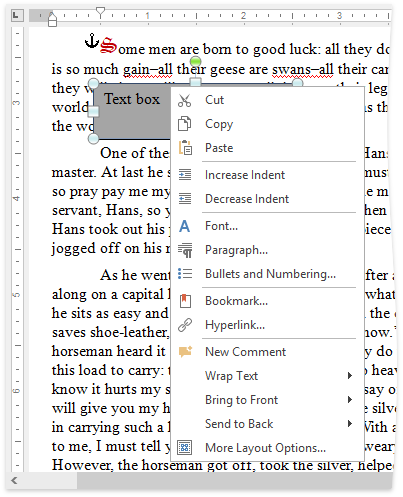The image size is (403, 497).
Task: Click the Paste clipboard icon
Action: click(185, 148)
